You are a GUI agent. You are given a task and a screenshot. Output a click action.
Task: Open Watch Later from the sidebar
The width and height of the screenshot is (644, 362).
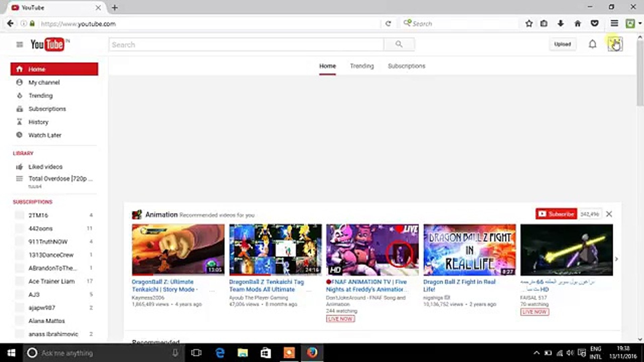click(x=45, y=135)
